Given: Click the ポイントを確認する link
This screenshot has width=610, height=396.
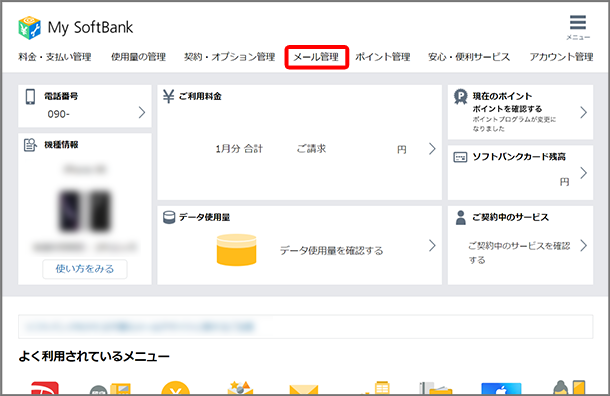Looking at the screenshot, I should pyautogui.click(x=507, y=109).
